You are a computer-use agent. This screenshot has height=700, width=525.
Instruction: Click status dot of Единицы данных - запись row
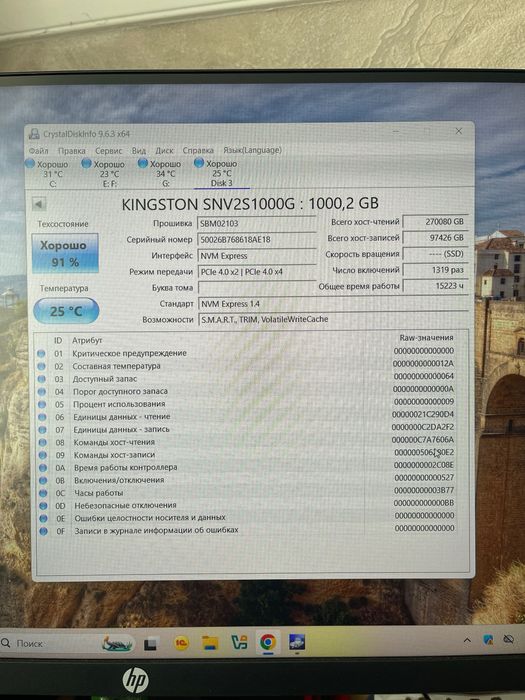42,429
